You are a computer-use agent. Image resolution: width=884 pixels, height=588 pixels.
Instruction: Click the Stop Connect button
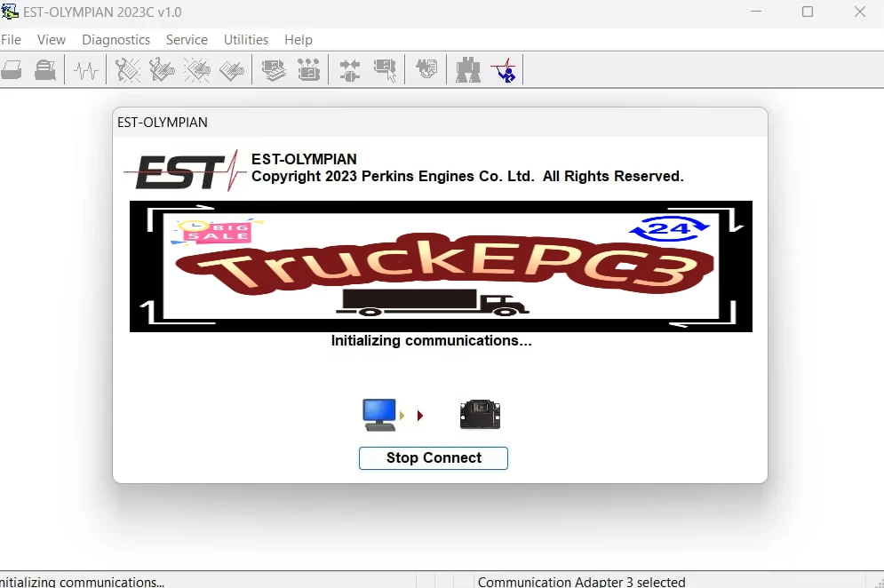(434, 457)
